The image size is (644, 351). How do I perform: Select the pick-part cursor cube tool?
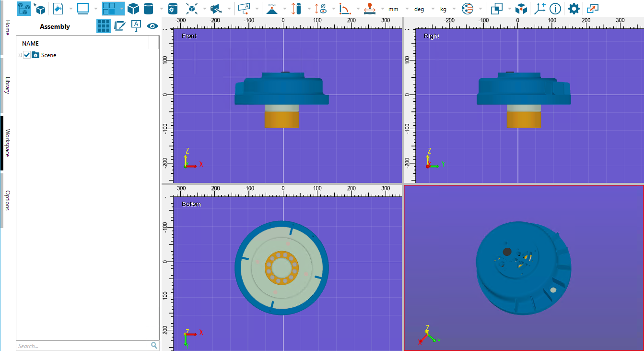pyautogui.click(x=39, y=9)
